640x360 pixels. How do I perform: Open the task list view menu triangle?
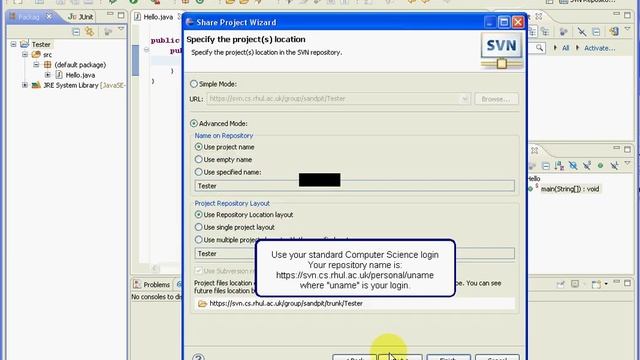(628, 29)
